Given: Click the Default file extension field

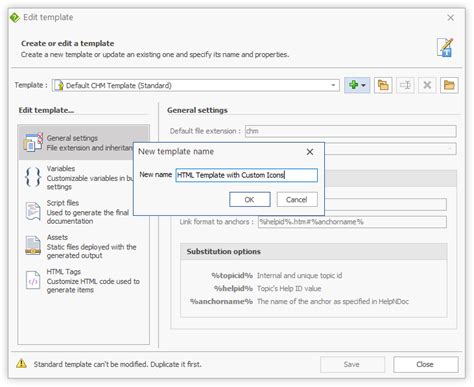Looking at the screenshot, I should (x=351, y=131).
